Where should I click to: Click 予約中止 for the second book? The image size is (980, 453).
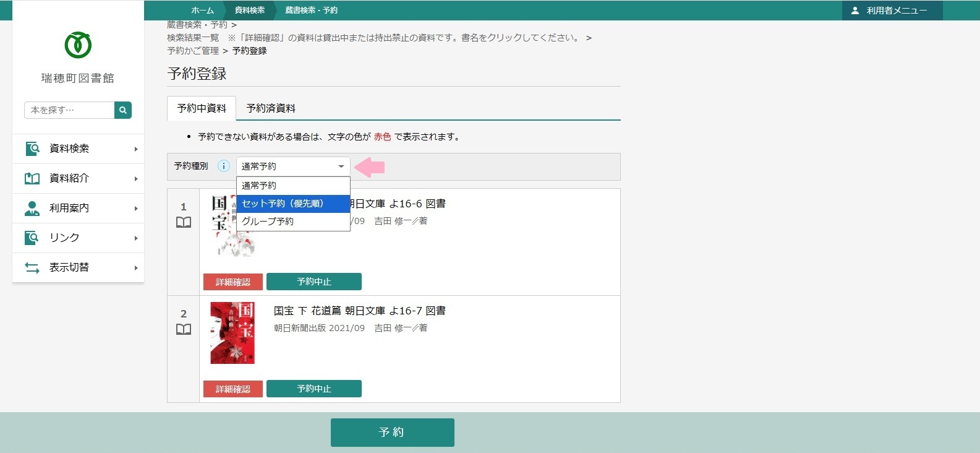pyautogui.click(x=314, y=389)
